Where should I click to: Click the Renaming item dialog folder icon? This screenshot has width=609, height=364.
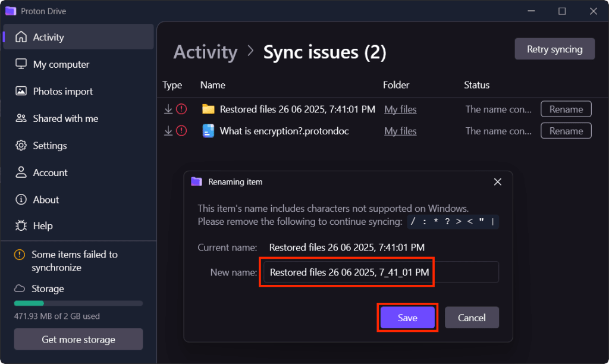(x=196, y=181)
